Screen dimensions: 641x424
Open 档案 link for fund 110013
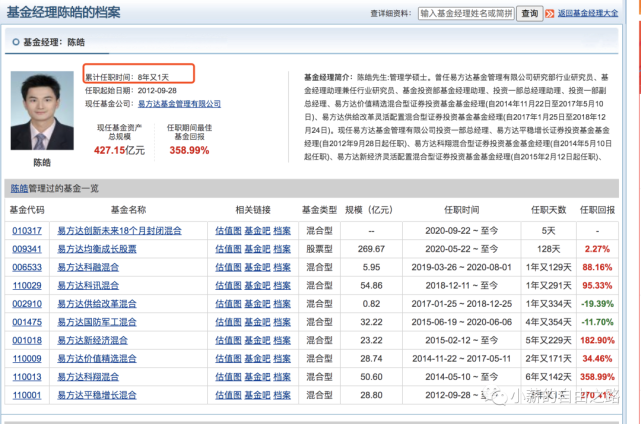coord(282,377)
